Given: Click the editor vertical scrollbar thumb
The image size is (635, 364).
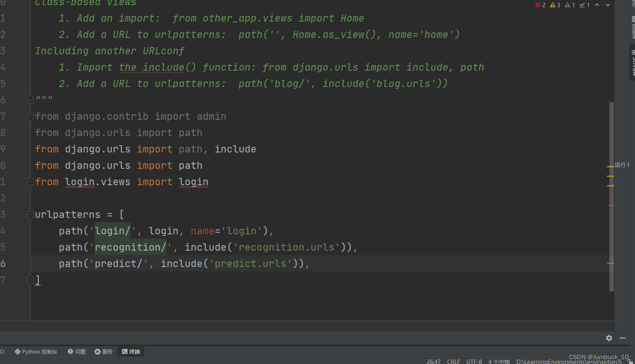Looking at the screenshot, I should tap(611, 197).
